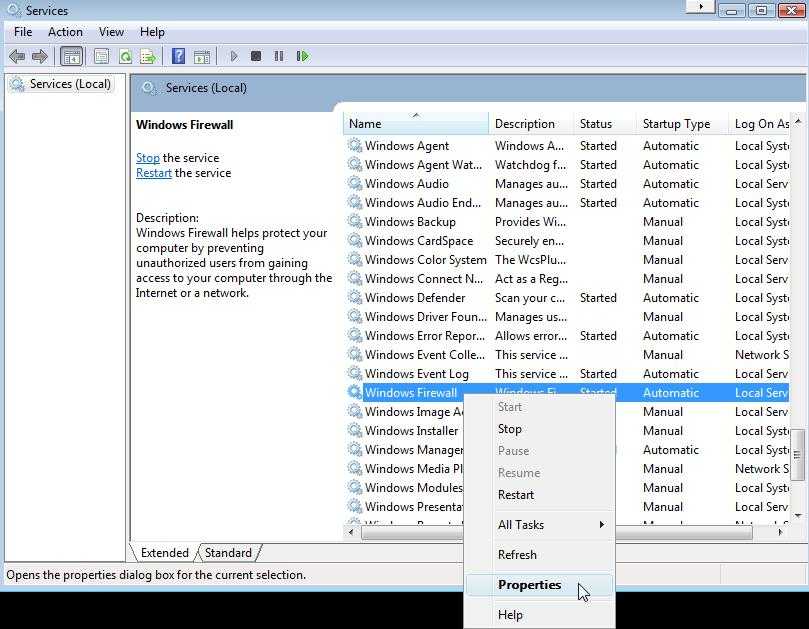
Task: Click the Export List toolbar icon
Action: click(x=148, y=56)
